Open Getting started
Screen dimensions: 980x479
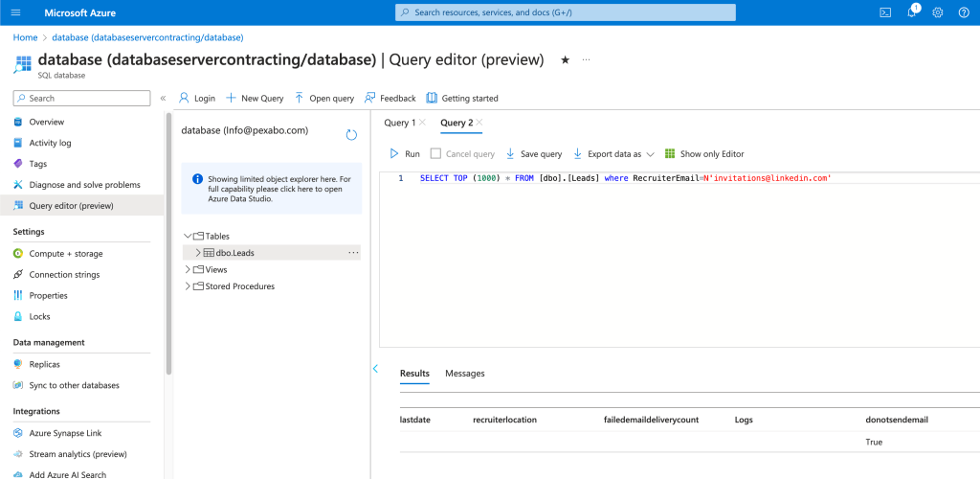point(462,98)
